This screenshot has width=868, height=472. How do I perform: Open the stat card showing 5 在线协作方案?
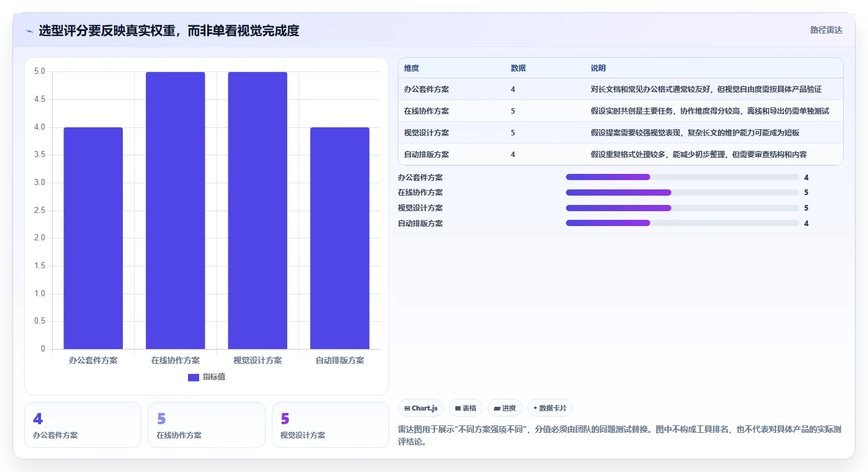tap(207, 425)
